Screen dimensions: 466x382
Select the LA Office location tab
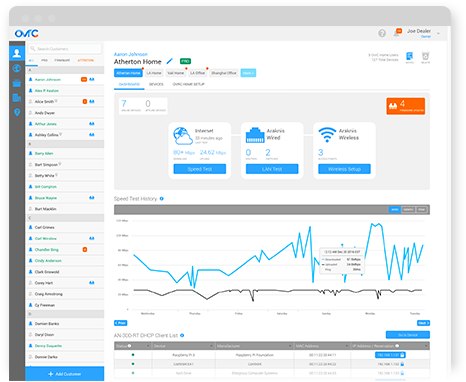(198, 73)
